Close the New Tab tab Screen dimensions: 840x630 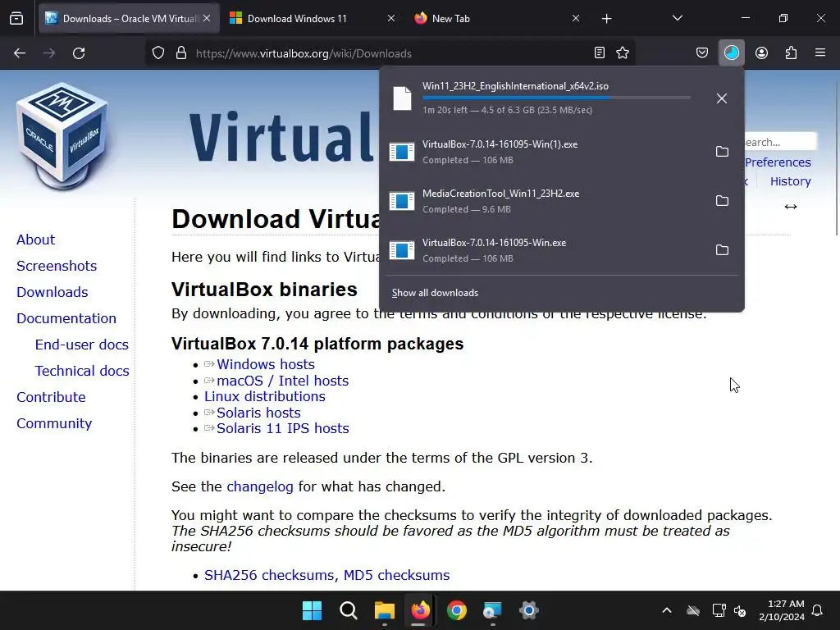(x=576, y=18)
